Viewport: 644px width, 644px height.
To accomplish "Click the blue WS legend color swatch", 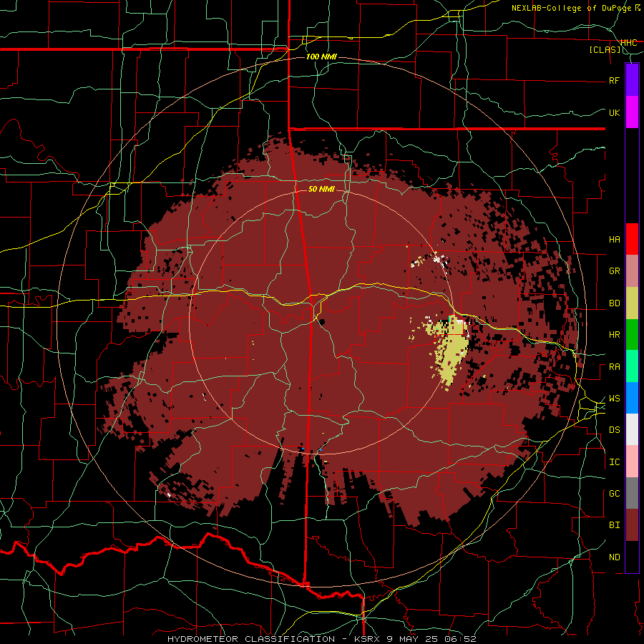I will click(632, 398).
